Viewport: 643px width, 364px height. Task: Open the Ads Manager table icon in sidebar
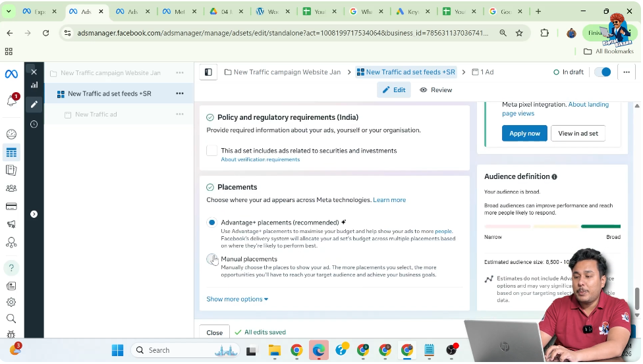click(x=11, y=153)
